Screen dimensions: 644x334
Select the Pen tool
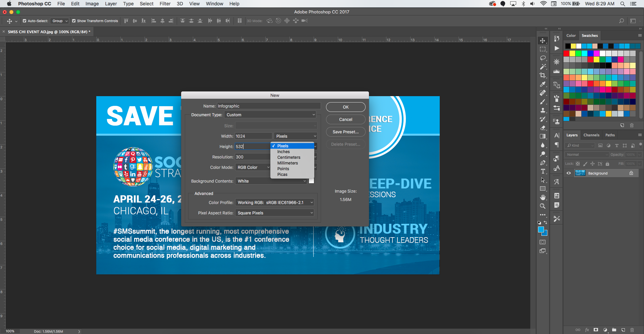point(543,162)
